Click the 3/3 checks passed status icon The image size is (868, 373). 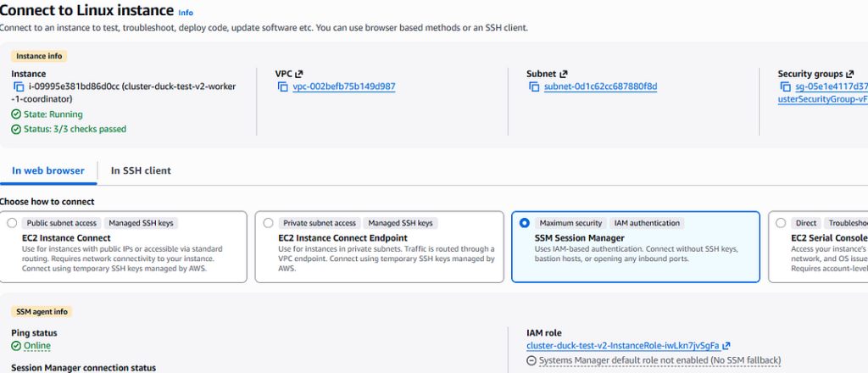(16, 129)
